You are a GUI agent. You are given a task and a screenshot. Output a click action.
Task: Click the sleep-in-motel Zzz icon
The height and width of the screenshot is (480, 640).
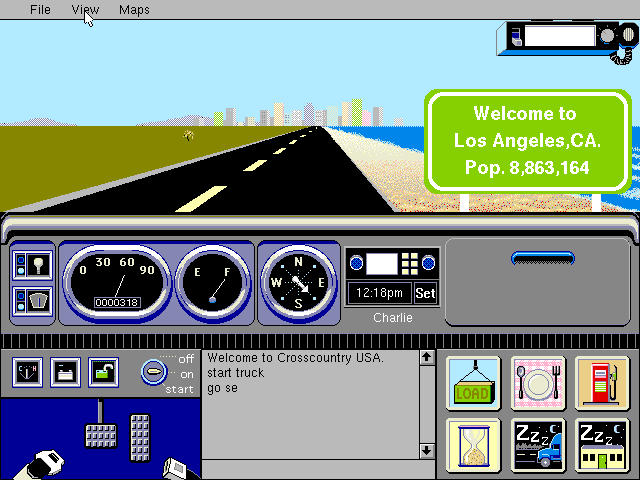pos(602,445)
